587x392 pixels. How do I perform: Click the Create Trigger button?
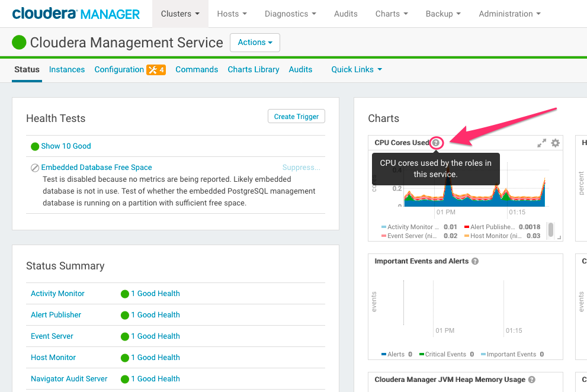296,117
